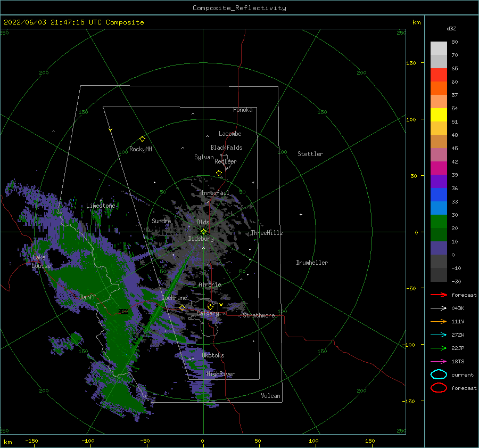The image size is (479, 448).
Task: Click the Innisfail location label
Action: pos(215,193)
